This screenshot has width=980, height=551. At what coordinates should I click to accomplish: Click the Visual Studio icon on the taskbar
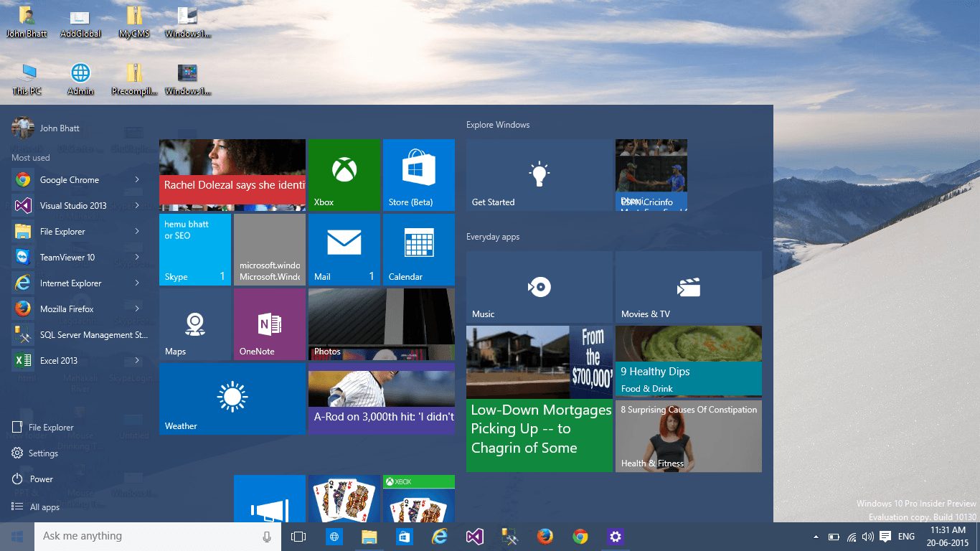474,537
